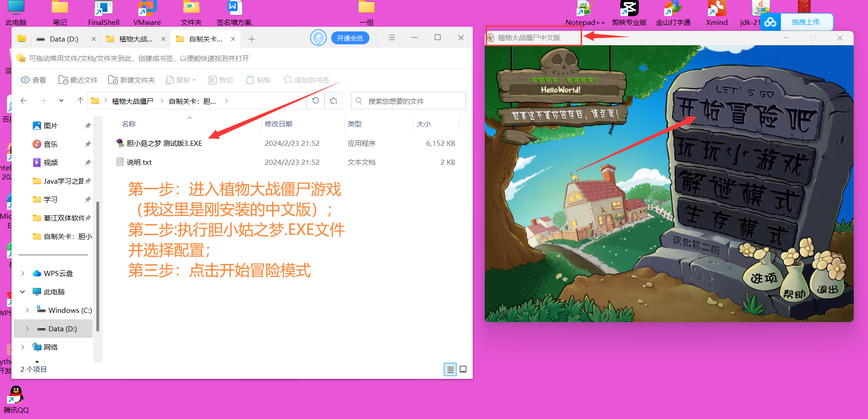
Task: Open the 此电脑 desktop icon
Action: pos(16,13)
